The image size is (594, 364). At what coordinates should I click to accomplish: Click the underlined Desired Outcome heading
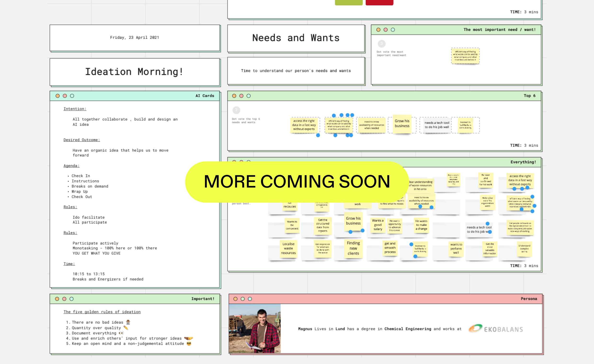coord(81,140)
